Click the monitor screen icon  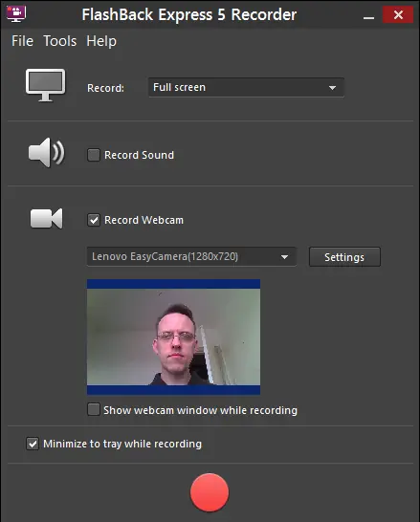[x=46, y=85]
